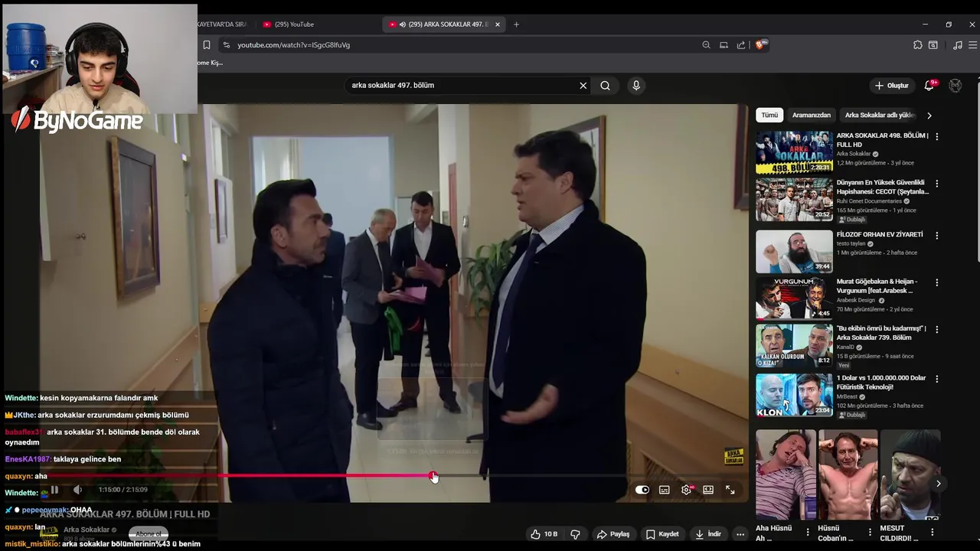This screenshot has height=551, width=980.
Task: Open options for ARKA SOKAKLAR 498 video
Action: tap(937, 137)
